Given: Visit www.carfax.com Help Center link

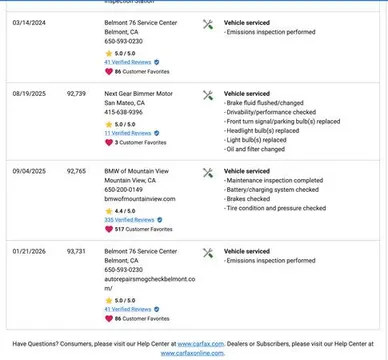Looking at the screenshot, I should (x=201, y=344).
